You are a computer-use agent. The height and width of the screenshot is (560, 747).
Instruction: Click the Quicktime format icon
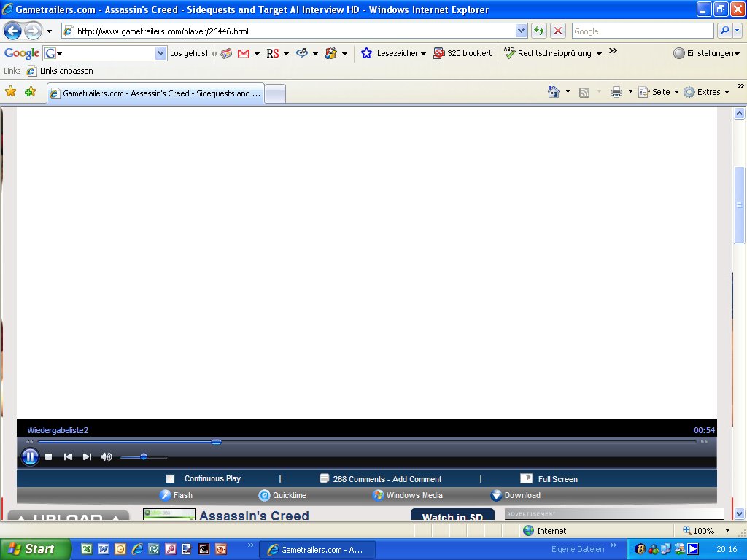[264, 495]
